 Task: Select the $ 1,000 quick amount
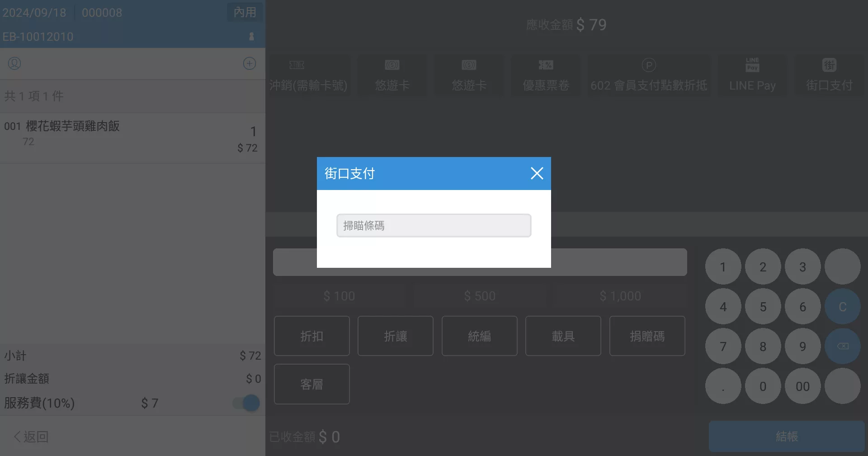(620, 296)
